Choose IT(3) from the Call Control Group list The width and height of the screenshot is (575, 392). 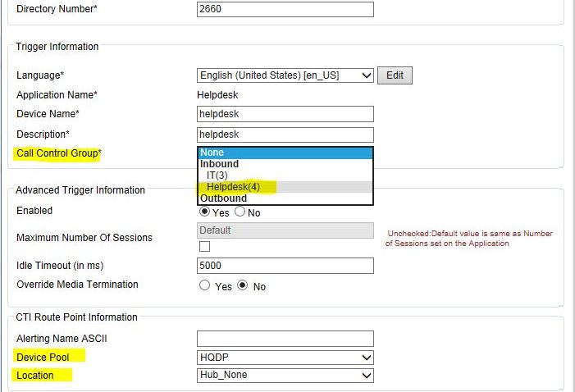point(217,175)
